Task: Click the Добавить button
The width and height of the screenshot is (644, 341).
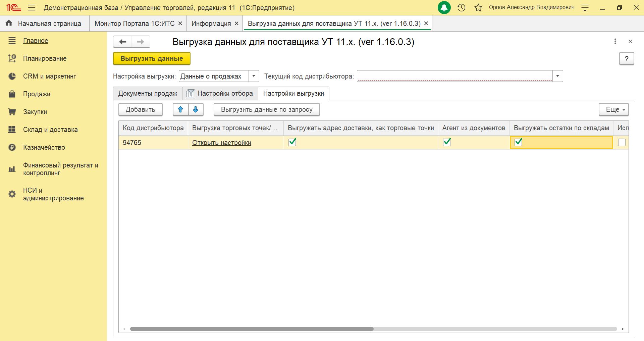Action: click(141, 109)
